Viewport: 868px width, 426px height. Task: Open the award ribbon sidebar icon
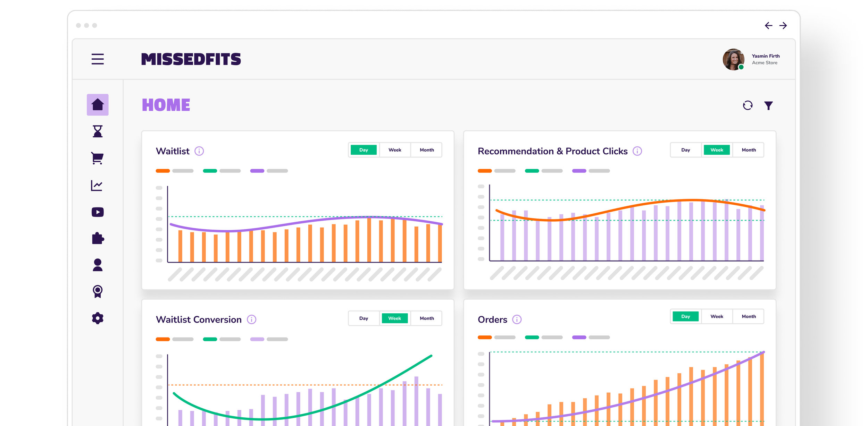point(98,291)
